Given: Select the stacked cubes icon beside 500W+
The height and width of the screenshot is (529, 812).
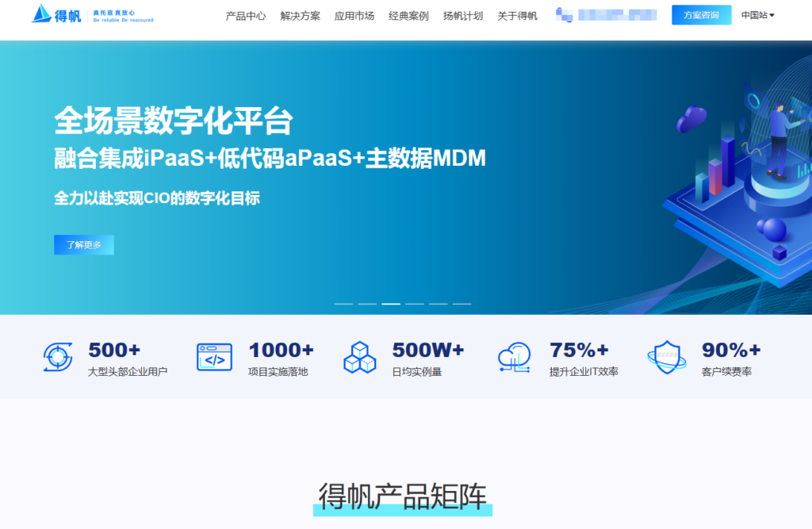Looking at the screenshot, I should [x=360, y=357].
